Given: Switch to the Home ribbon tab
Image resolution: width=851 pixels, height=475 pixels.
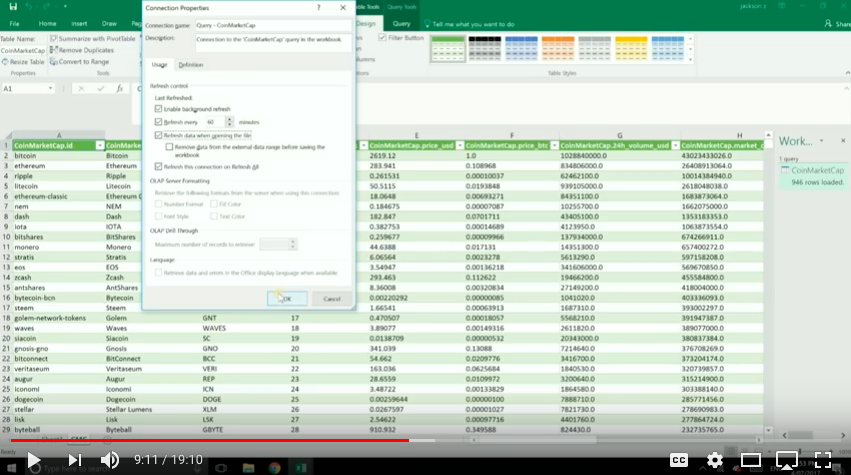Looking at the screenshot, I should 47,24.
